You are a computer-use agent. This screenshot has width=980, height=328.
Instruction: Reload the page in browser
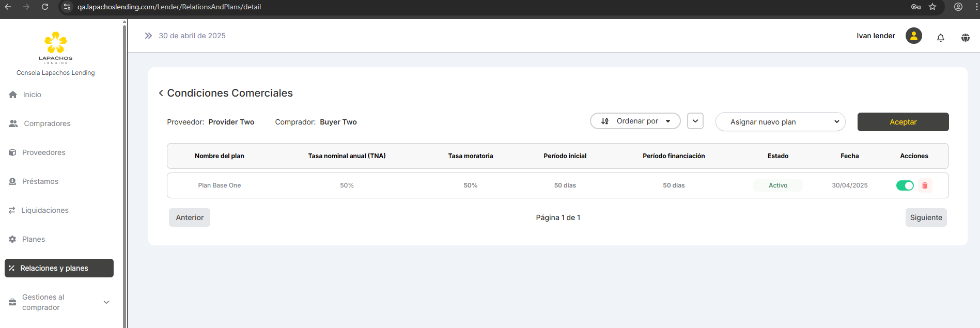[45, 7]
